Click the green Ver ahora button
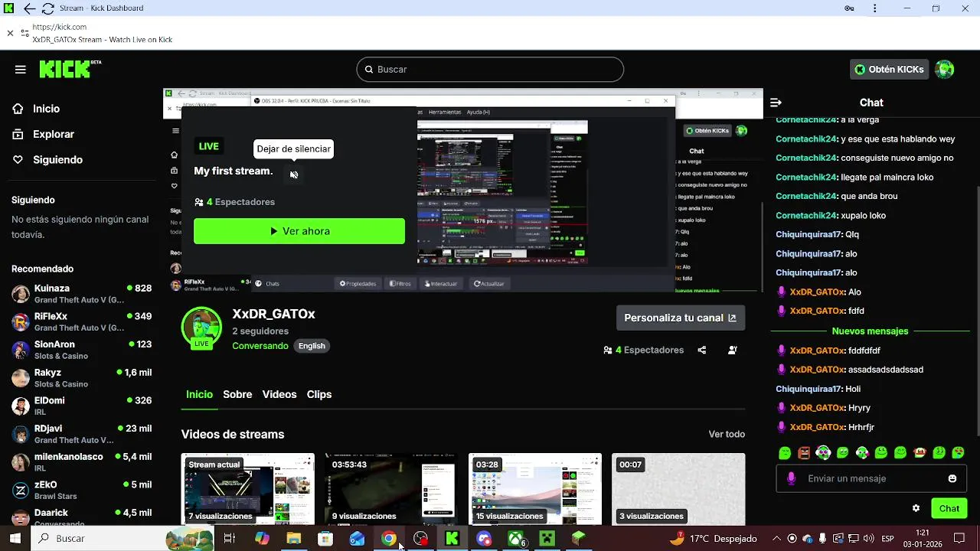 [x=299, y=231]
